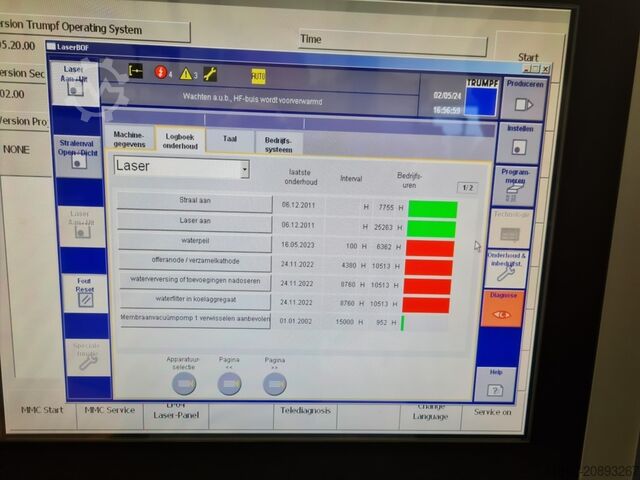Click the waterpeil maintenance button
Viewport: 640px width, 480px height.
pos(195,242)
